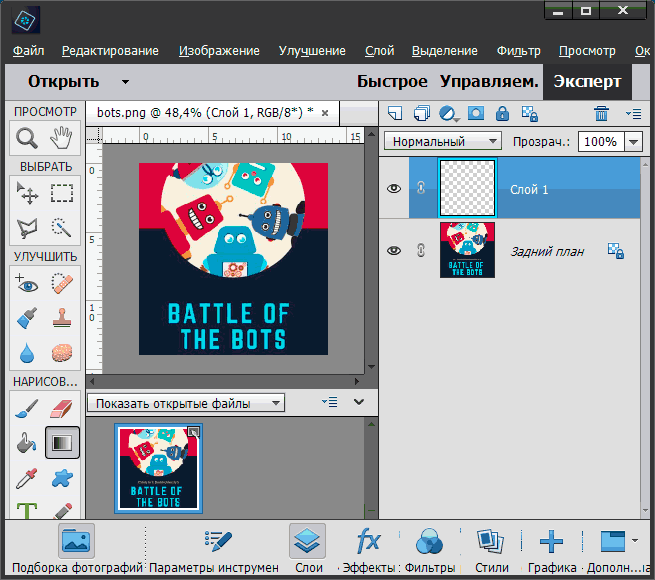
Task: Open the Фильтр menu
Action: [518, 51]
